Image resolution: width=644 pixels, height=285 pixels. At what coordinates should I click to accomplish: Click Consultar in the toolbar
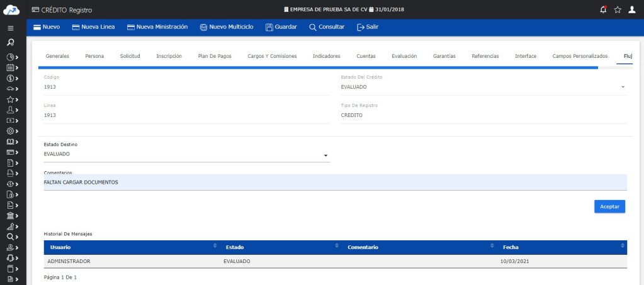click(327, 27)
